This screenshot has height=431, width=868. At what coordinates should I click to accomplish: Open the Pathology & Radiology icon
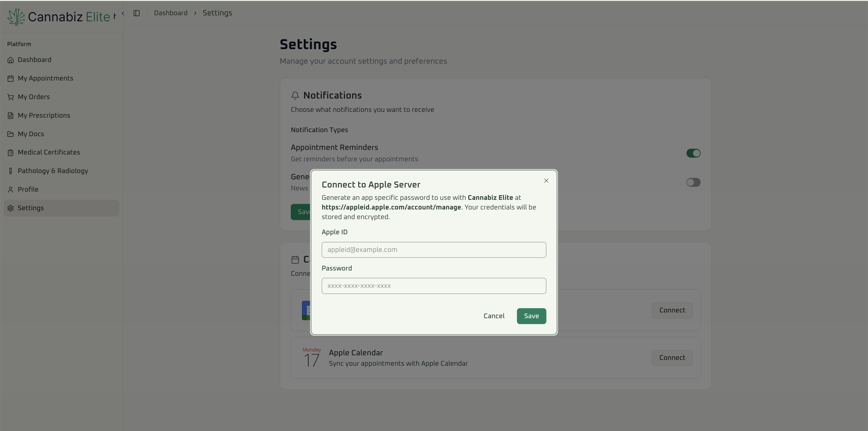(x=10, y=171)
